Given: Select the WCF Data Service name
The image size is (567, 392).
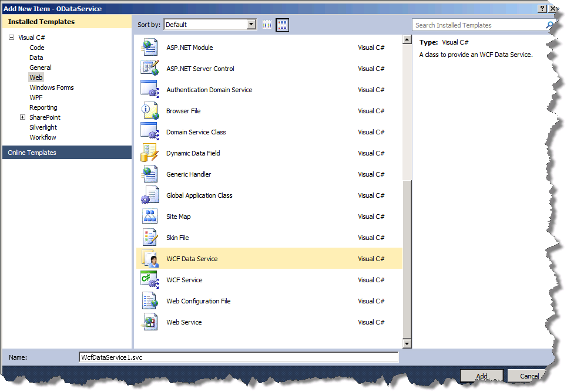Looking at the screenshot, I should [x=192, y=259].
